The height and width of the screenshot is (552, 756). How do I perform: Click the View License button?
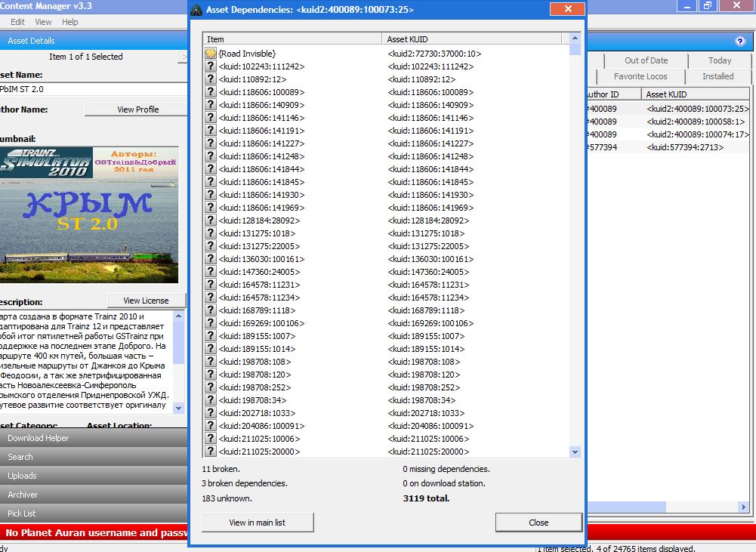tap(146, 301)
